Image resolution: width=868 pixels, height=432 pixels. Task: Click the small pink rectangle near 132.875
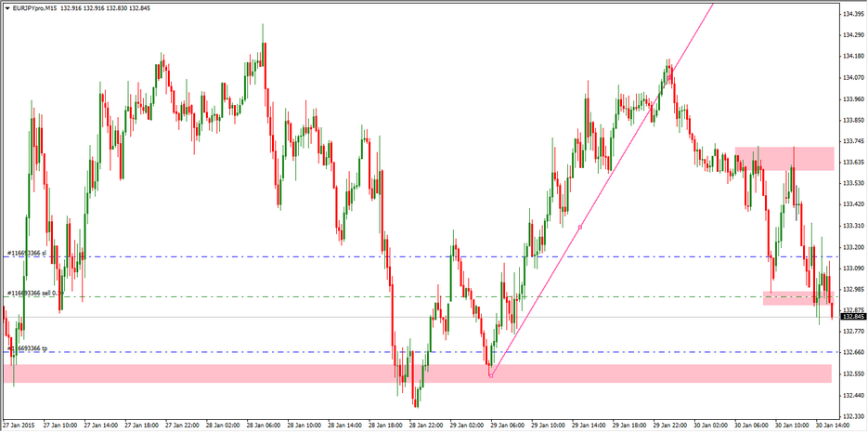tap(797, 298)
